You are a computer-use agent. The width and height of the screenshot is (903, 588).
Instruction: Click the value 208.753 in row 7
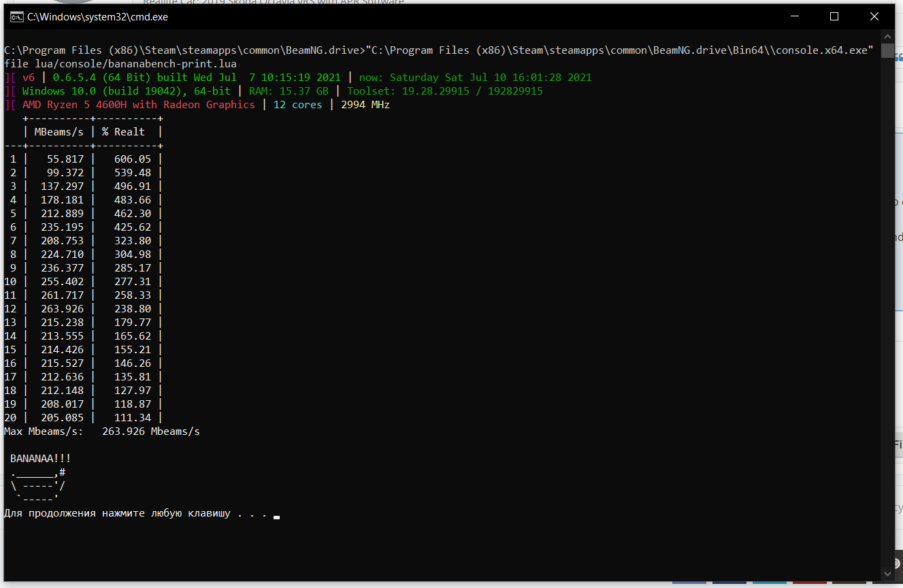coord(63,241)
